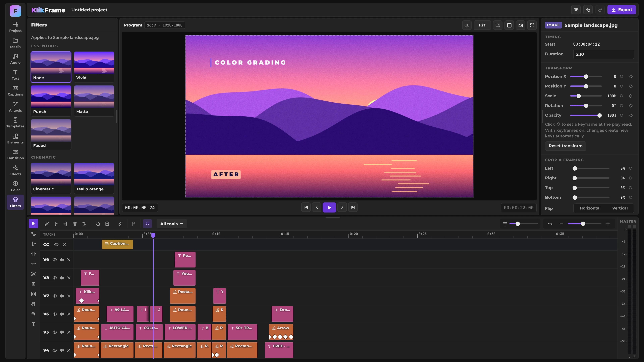The height and width of the screenshot is (362, 644).
Task: Click Reset transform button
Action: pos(566,146)
